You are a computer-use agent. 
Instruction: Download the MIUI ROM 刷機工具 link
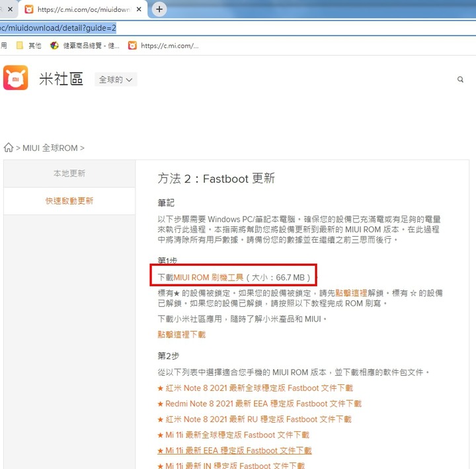pos(208,277)
